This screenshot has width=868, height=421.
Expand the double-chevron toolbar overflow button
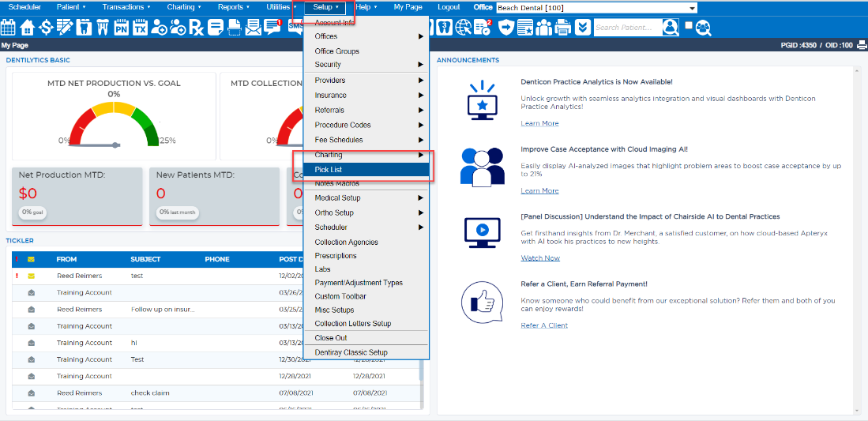tap(582, 27)
